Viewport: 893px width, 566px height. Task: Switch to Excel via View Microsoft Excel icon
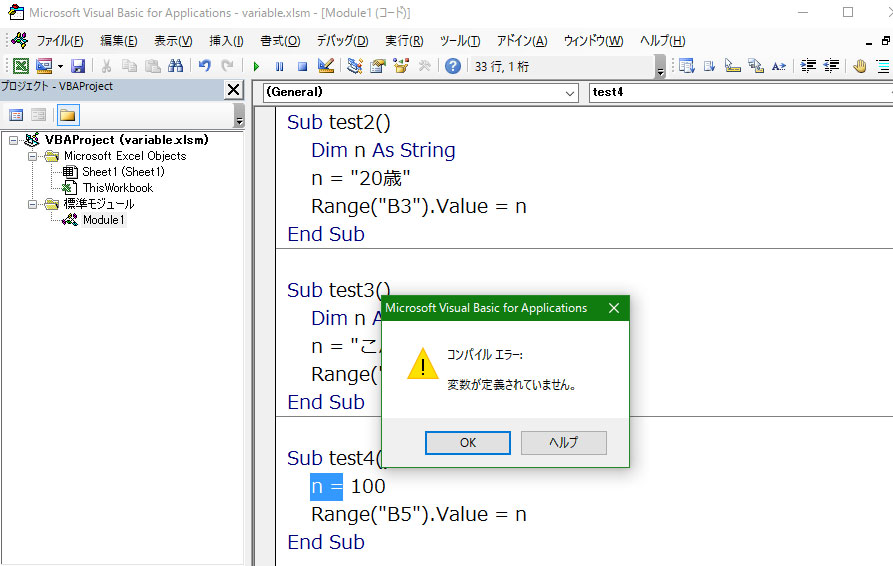click(x=21, y=66)
